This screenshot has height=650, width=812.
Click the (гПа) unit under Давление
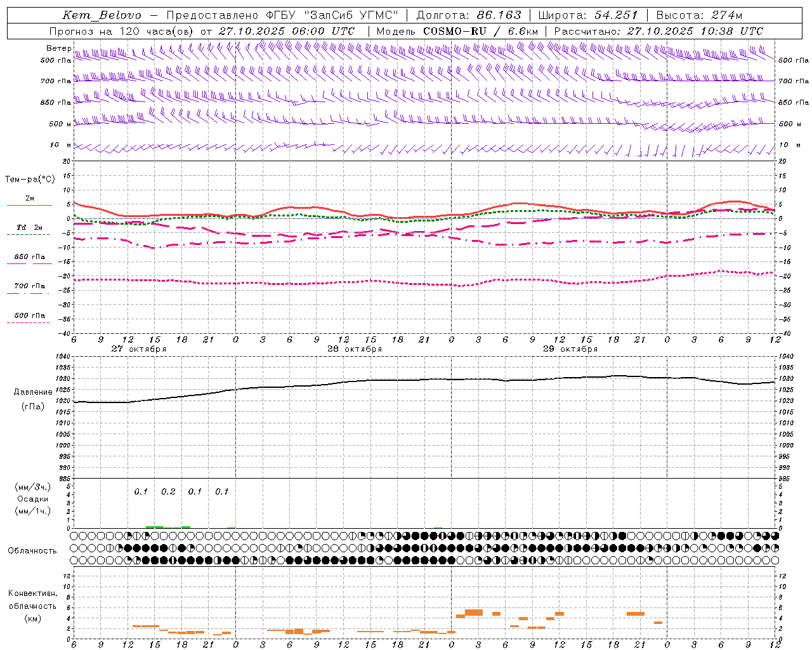click(33, 407)
